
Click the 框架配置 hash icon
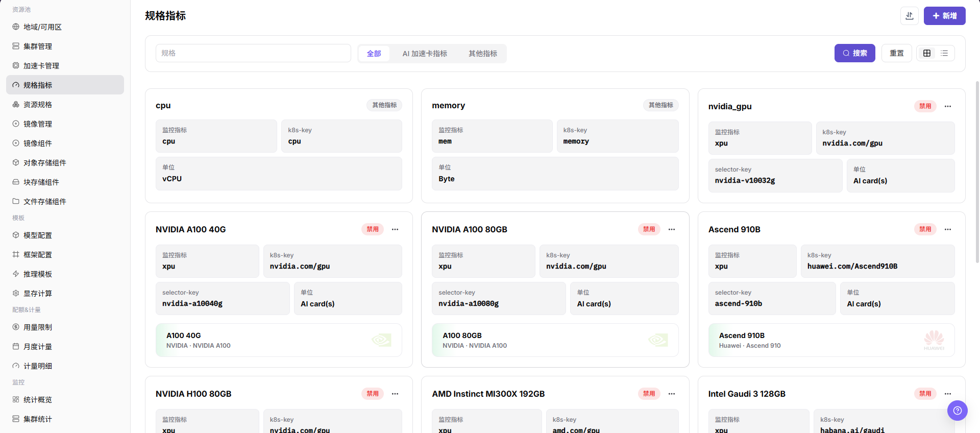click(x=16, y=255)
